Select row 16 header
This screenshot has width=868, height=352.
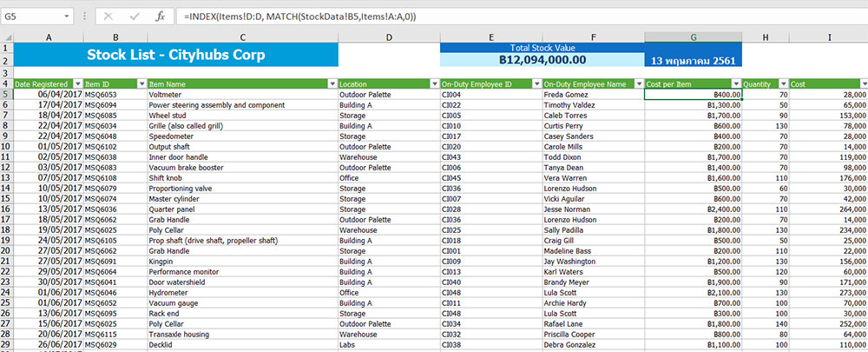6,209
